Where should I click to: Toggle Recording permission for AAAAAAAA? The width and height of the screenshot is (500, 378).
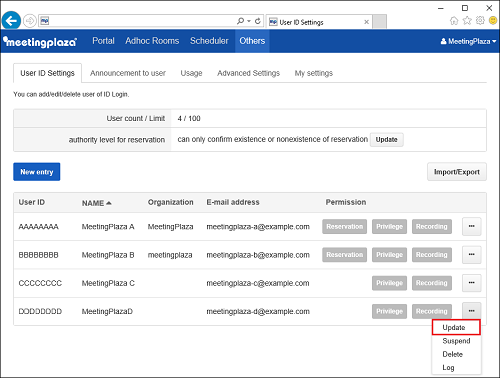pyautogui.click(x=432, y=226)
